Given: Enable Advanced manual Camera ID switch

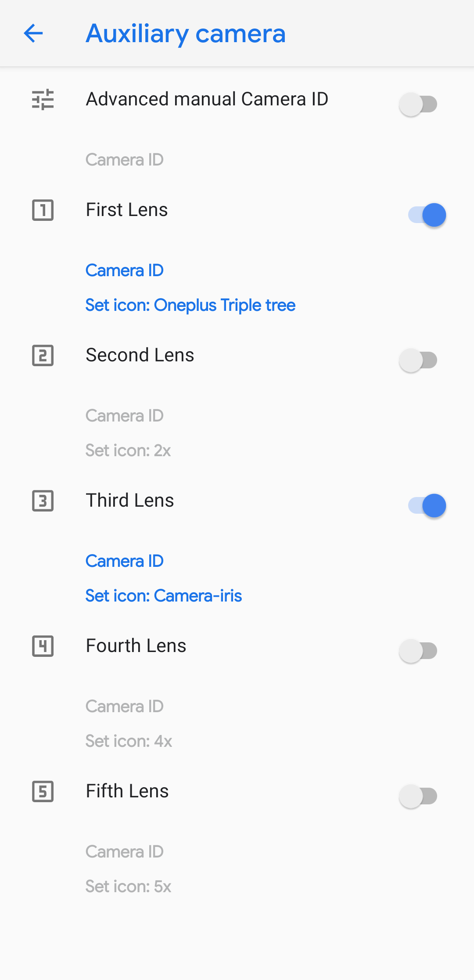Looking at the screenshot, I should tap(418, 104).
